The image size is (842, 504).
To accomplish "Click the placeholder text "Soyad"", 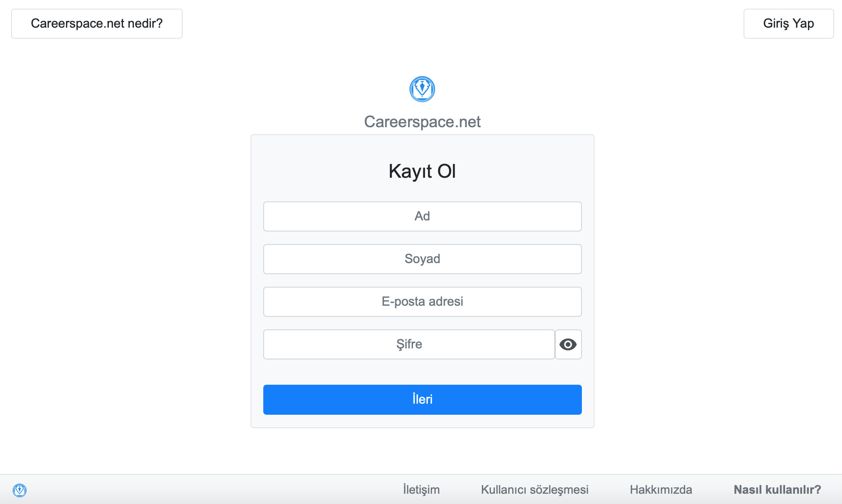I will coord(422,259).
